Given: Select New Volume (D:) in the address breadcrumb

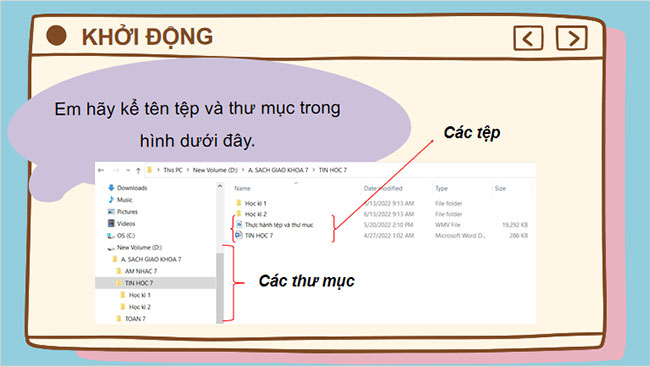Looking at the screenshot, I should (215, 170).
